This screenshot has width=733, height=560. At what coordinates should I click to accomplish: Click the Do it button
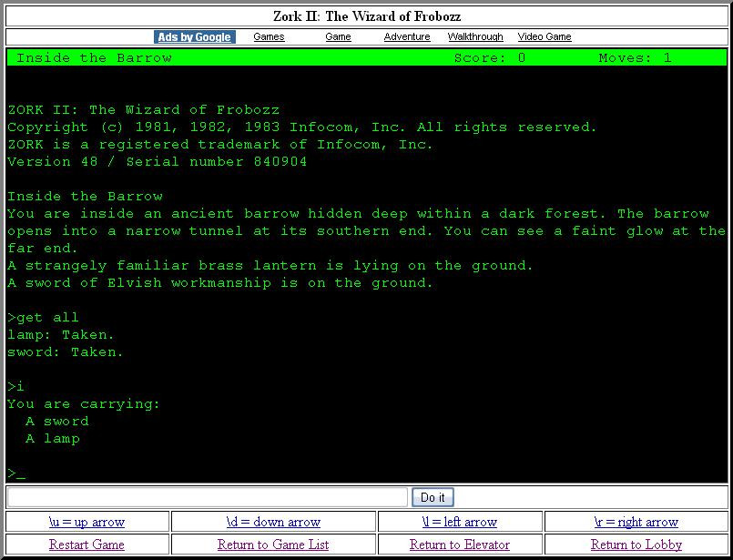point(433,497)
